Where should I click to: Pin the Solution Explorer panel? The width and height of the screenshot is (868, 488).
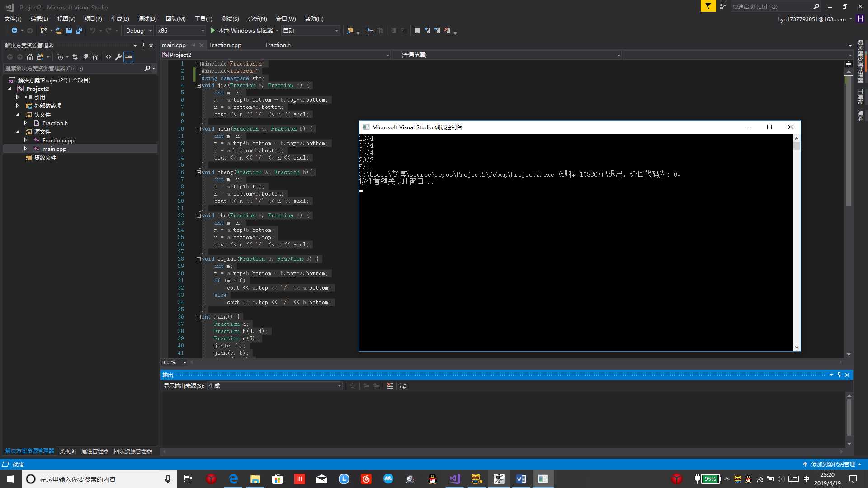[143, 45]
